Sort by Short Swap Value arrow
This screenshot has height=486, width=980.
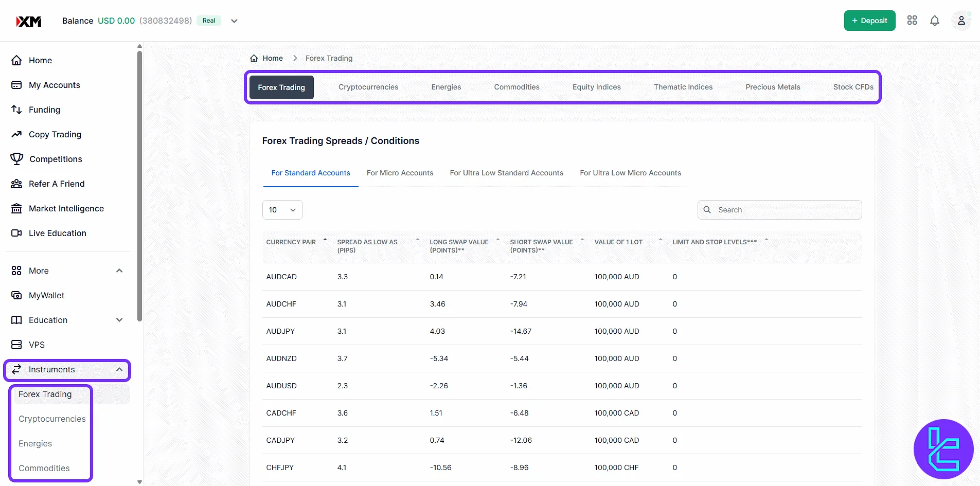point(582,240)
